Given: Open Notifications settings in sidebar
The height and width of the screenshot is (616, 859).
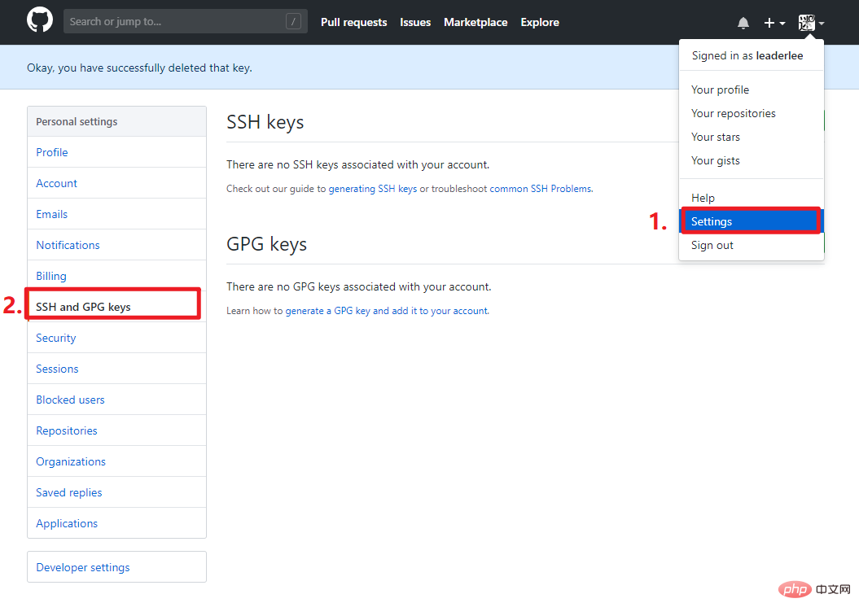Looking at the screenshot, I should tap(68, 245).
